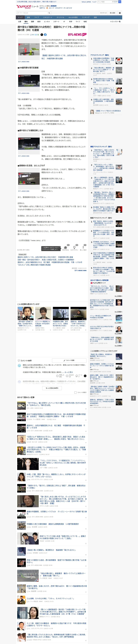
Task: Click もっと見る on the first comment
Action: pyautogui.click(x=69, y=372)
